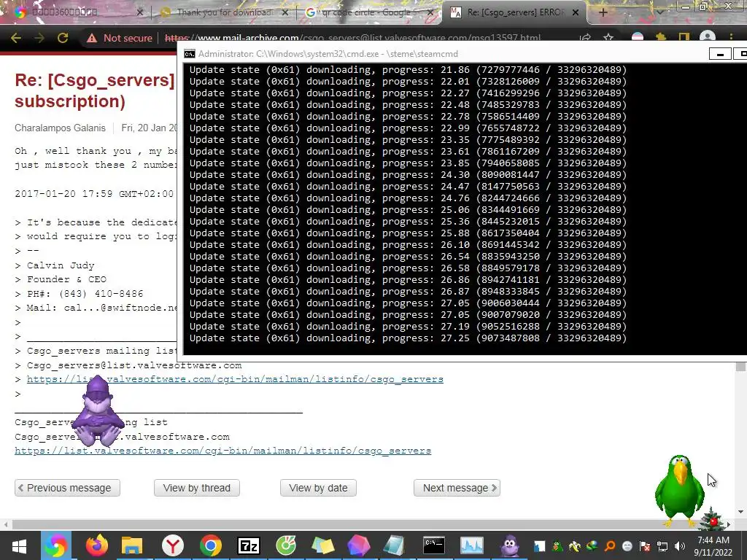This screenshot has width=747, height=560.
Task: Click the cmd line showing progress 21.86
Action: click(x=408, y=69)
